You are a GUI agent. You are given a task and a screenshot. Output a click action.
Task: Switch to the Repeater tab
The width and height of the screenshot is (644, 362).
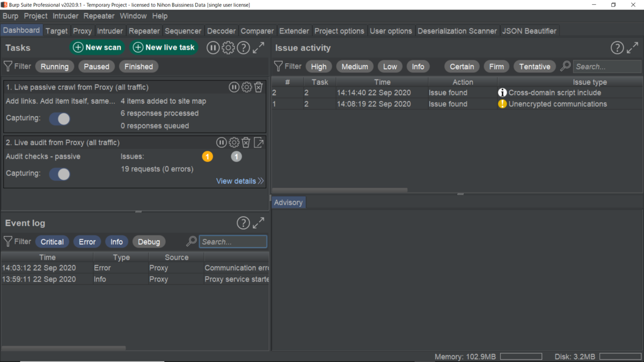coord(144,31)
